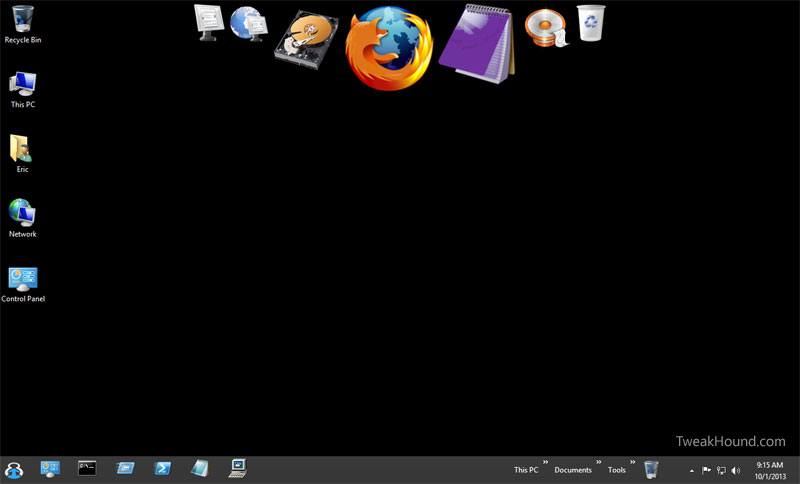Click the white monitor icon in dock
This screenshot has height=484, width=800.
(209, 23)
